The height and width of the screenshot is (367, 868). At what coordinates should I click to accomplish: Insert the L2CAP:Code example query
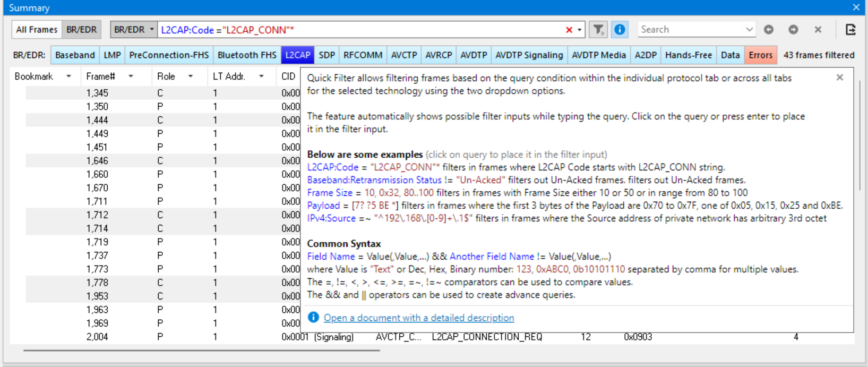click(373, 167)
